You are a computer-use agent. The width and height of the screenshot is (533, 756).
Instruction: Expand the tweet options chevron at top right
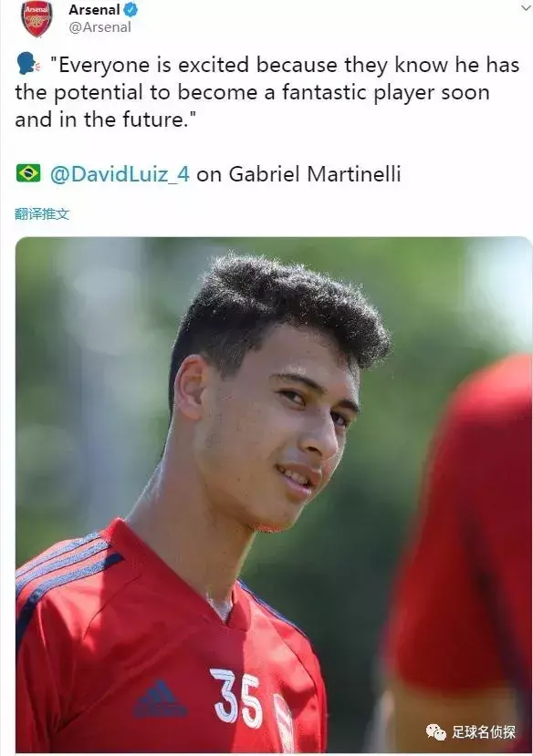tap(526, 9)
